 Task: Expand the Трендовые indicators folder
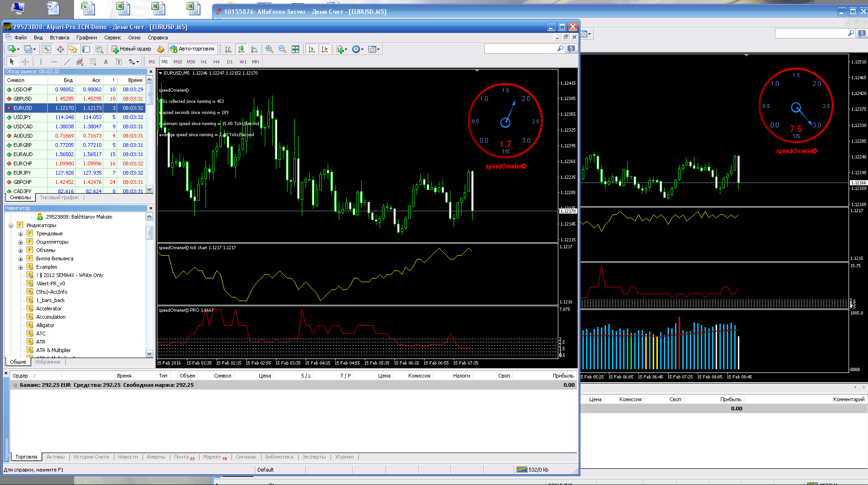[x=20, y=234]
